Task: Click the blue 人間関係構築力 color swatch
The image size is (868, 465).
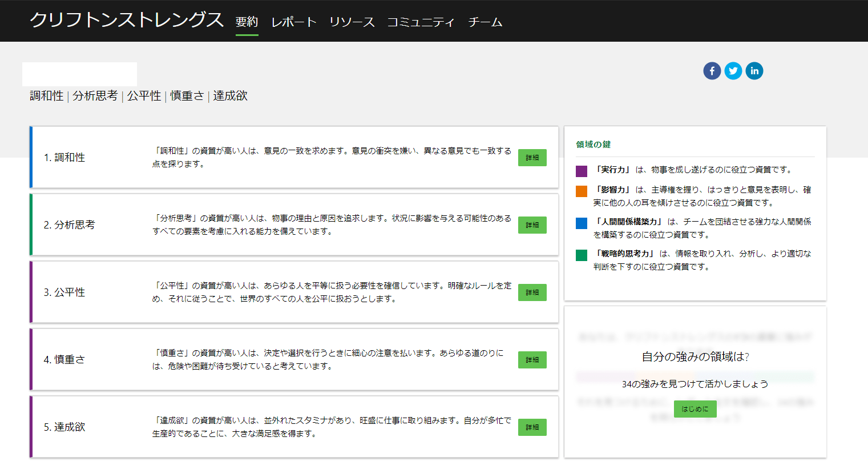Action: pos(582,223)
